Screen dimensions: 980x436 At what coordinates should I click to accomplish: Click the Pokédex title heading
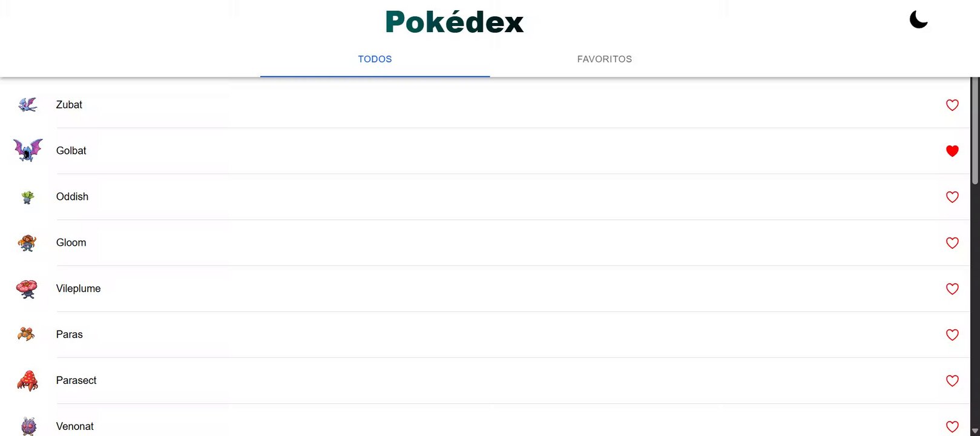tap(454, 22)
